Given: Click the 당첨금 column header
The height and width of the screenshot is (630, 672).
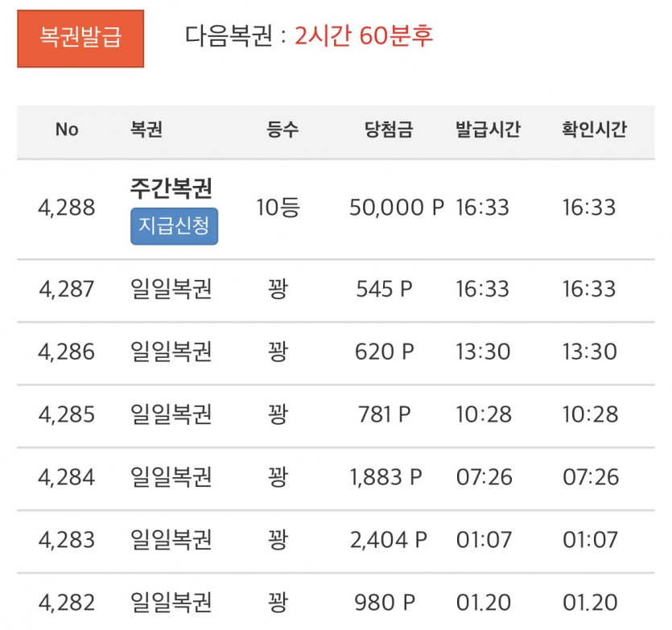Looking at the screenshot, I should tap(386, 130).
